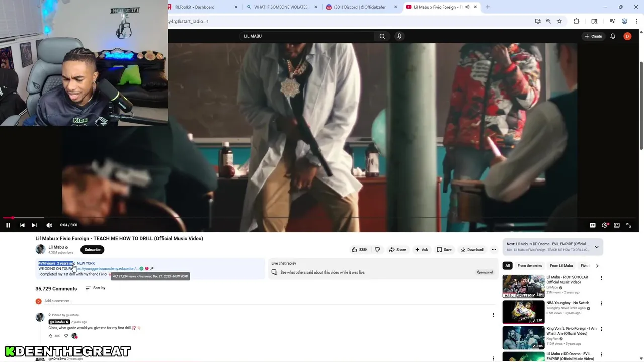
Task: Subscribe to Lil Mabu channel
Action: (92, 250)
